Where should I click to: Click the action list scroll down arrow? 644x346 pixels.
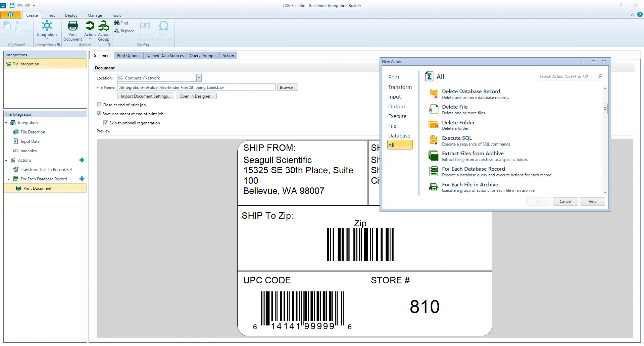(605, 192)
